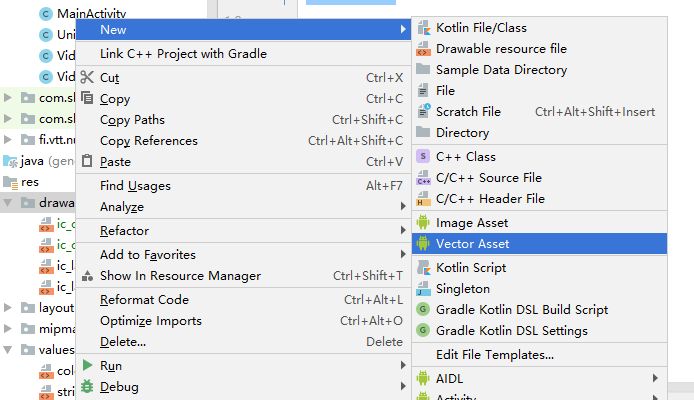This screenshot has width=694, height=400.
Task: Open the Analyze submenu arrow
Action: 403,206
